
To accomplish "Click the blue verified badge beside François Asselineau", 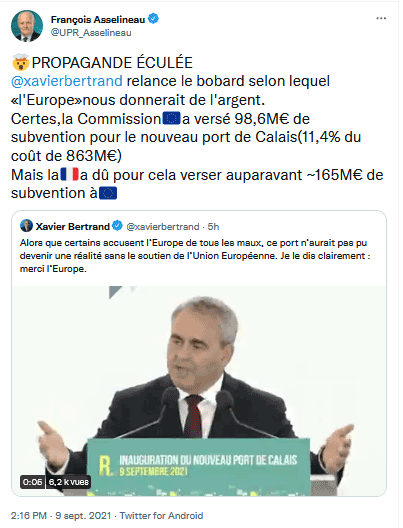I will pyautogui.click(x=154, y=19).
